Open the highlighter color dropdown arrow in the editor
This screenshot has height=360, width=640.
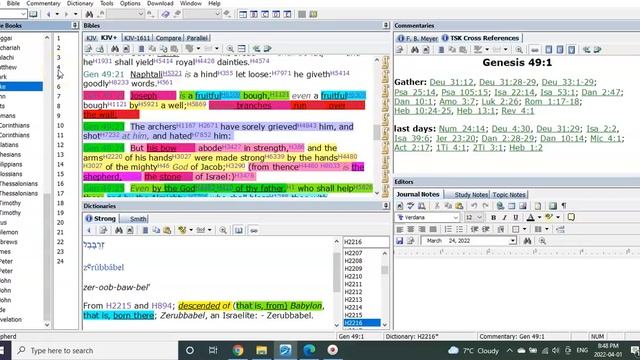[x=558, y=217]
